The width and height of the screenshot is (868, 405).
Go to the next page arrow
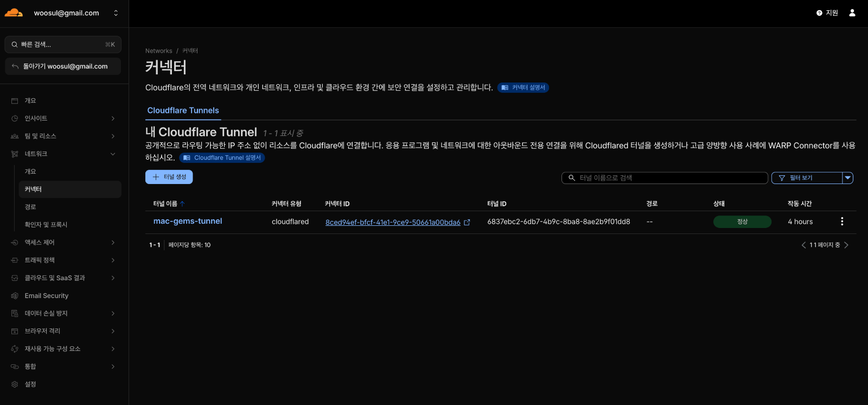click(846, 245)
